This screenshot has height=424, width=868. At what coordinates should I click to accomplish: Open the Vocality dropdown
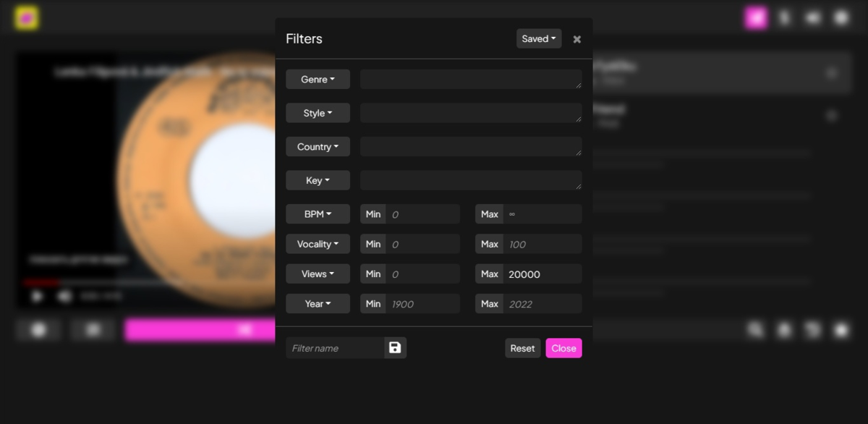(318, 244)
